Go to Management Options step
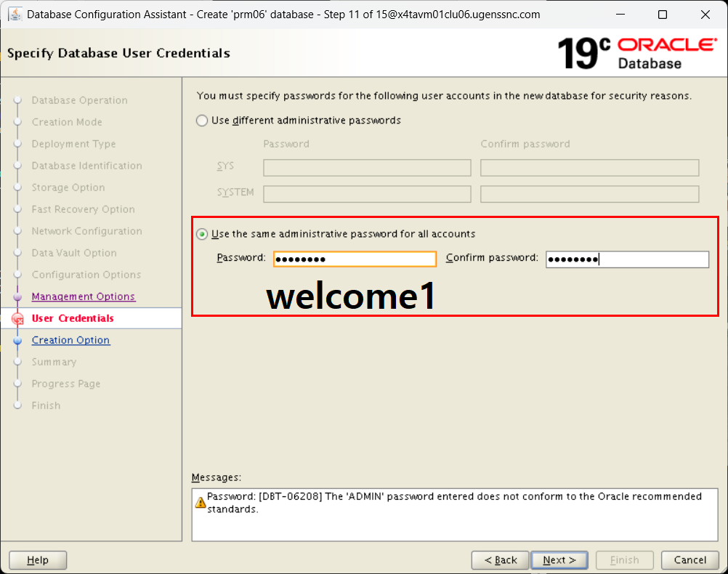The height and width of the screenshot is (574, 728). (84, 296)
